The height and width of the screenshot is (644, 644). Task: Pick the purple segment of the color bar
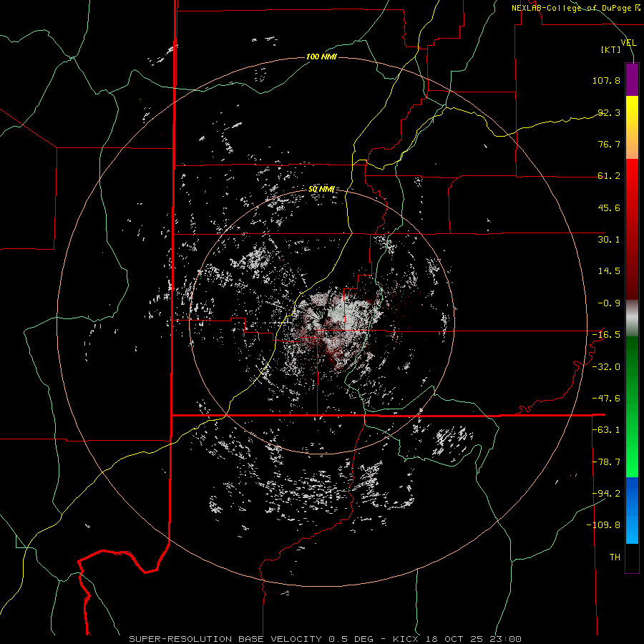632,80
